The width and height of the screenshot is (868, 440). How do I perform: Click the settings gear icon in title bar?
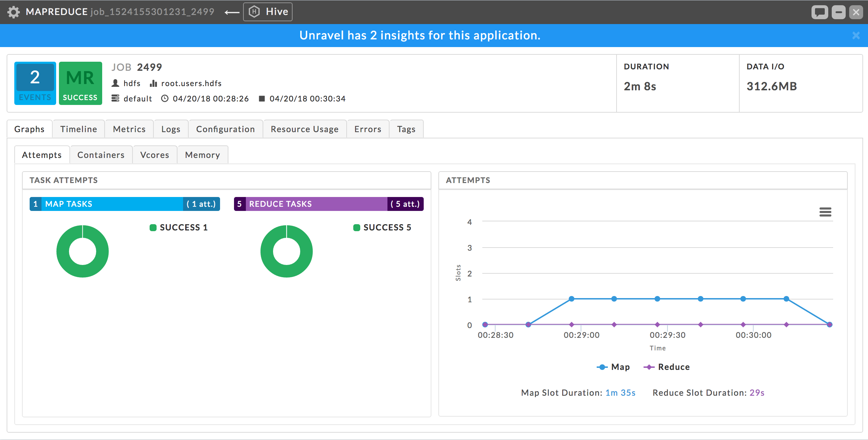pos(14,12)
